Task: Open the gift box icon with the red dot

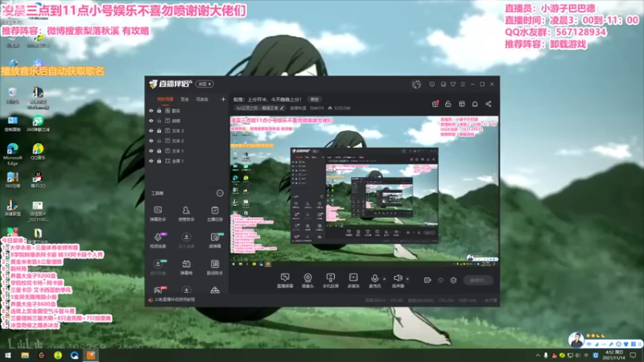Action: tap(436, 104)
